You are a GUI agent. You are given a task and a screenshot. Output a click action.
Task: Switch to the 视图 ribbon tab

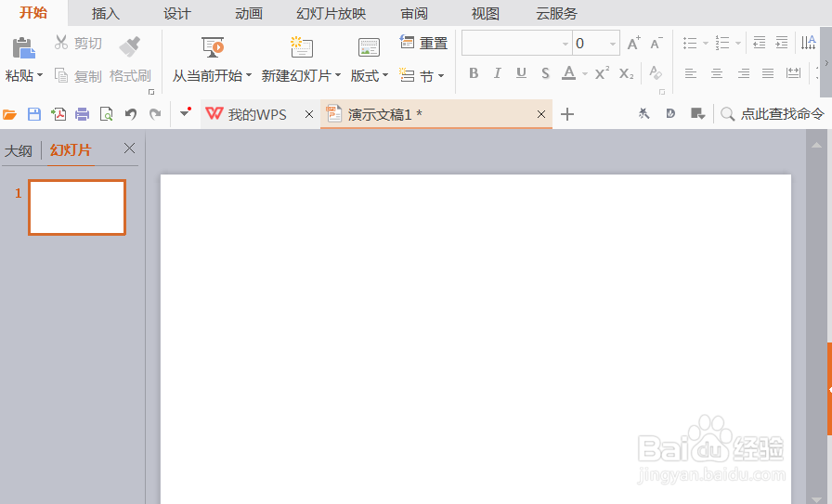(x=486, y=13)
